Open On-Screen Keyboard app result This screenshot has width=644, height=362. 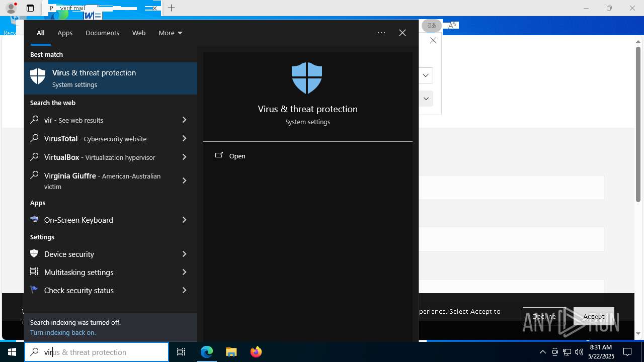click(102, 220)
